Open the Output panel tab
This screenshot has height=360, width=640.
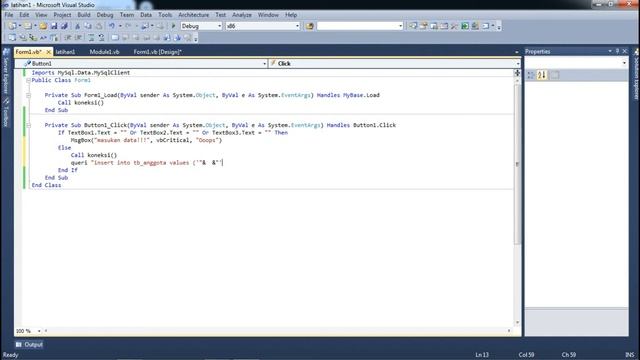tap(29, 344)
